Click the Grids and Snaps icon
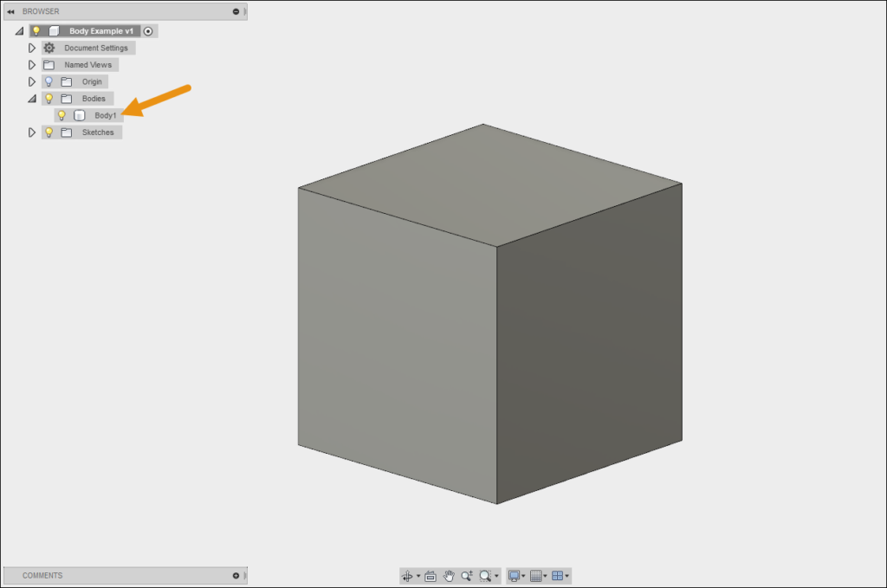887x588 pixels. (x=537, y=576)
